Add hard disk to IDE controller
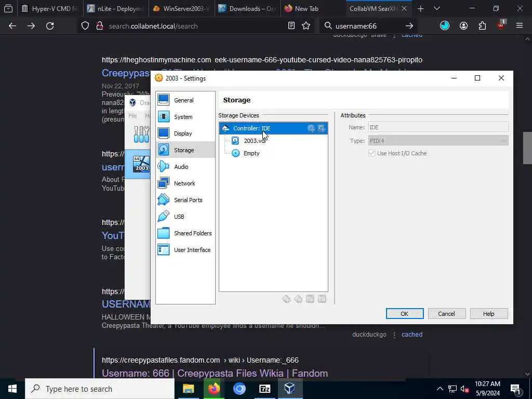 point(321,128)
